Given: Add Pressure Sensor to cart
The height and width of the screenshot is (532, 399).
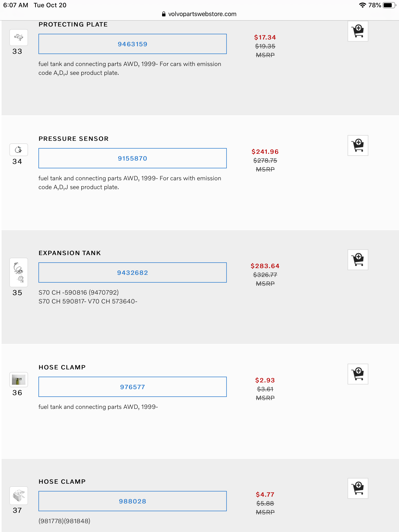Looking at the screenshot, I should point(358,145).
